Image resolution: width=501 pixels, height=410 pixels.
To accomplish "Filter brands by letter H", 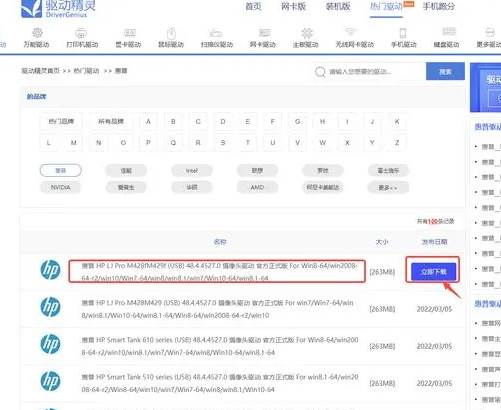I will click(322, 122).
